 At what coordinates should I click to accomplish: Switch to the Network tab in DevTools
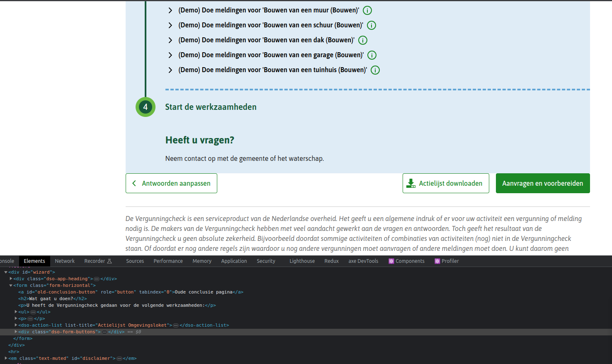(x=65, y=261)
